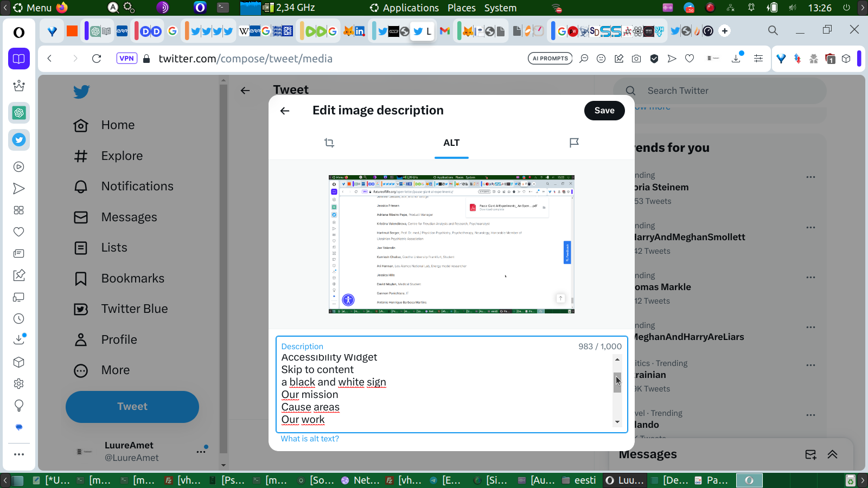
Task: Open the System menu
Action: pyautogui.click(x=500, y=8)
